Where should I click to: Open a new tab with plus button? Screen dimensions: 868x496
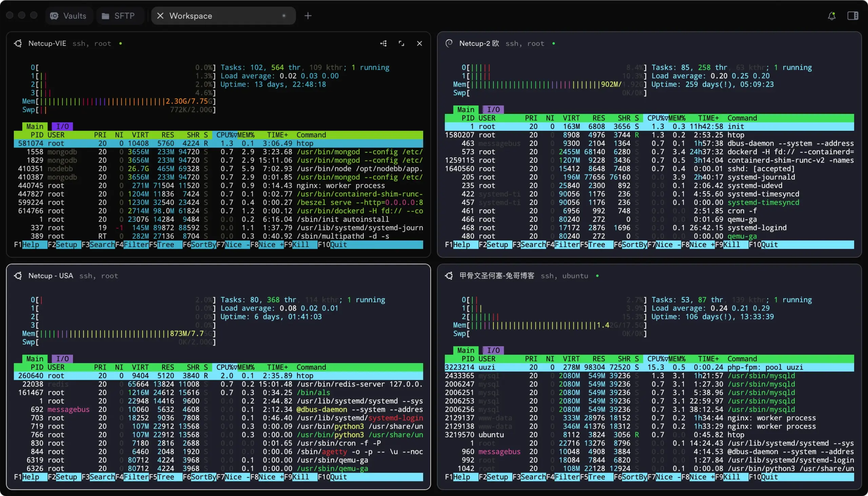click(x=308, y=16)
